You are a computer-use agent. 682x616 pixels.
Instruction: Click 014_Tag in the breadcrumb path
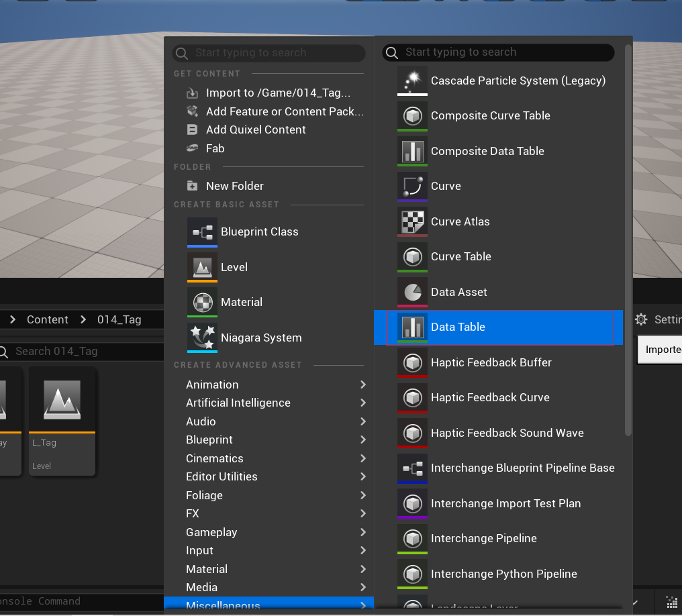119,319
